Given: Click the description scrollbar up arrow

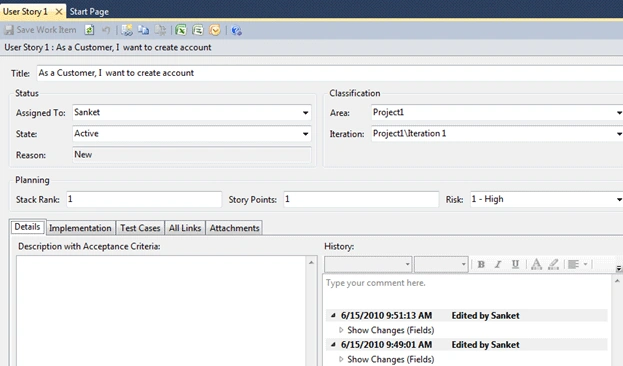Looking at the screenshot, I should tap(311, 262).
